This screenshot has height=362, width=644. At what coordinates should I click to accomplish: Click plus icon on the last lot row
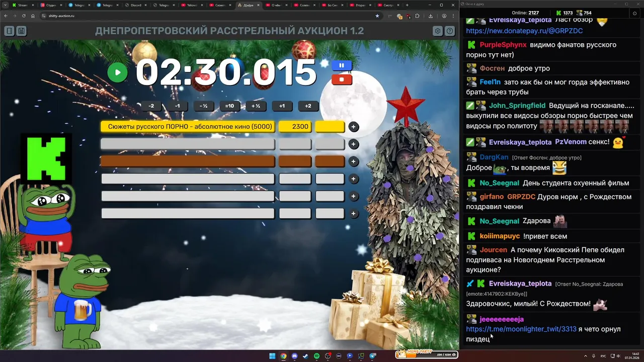tap(354, 214)
